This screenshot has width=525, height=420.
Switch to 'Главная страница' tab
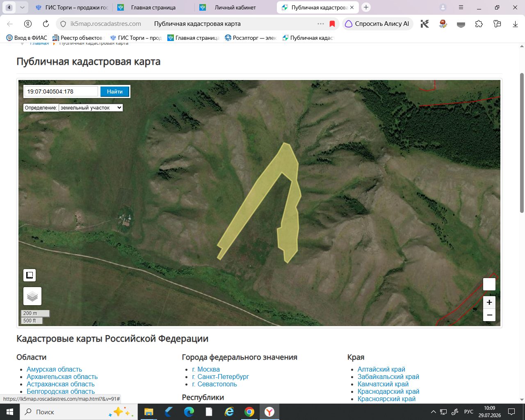pyautogui.click(x=153, y=7)
